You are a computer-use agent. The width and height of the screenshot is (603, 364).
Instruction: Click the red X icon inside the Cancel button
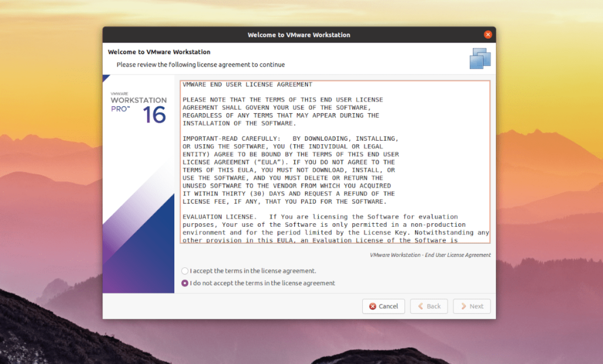[372, 306]
